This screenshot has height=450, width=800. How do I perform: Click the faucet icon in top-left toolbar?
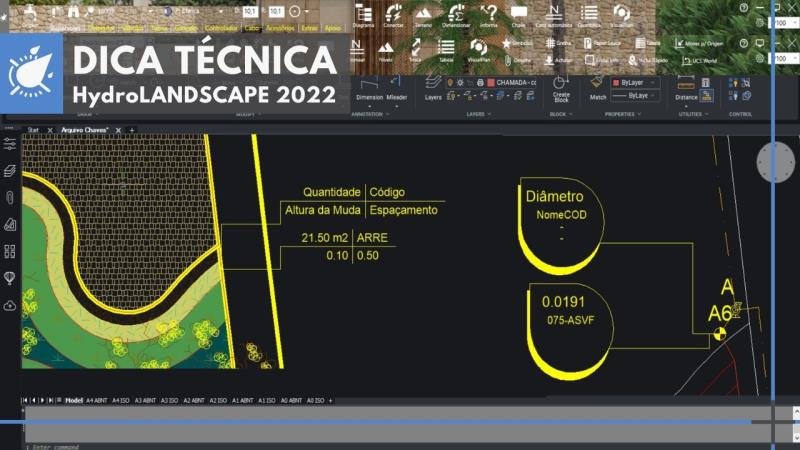click(30, 12)
